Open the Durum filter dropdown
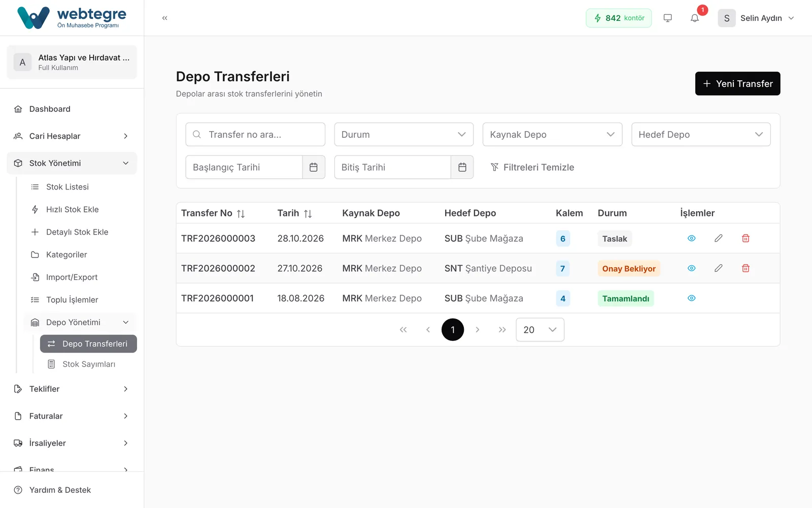Image resolution: width=812 pixels, height=508 pixels. tap(404, 135)
